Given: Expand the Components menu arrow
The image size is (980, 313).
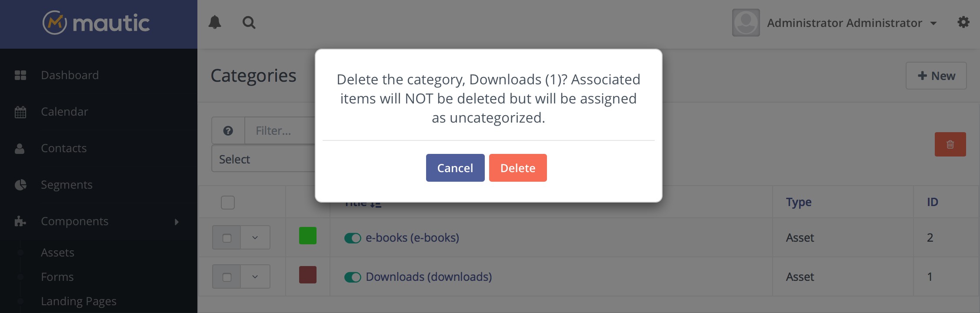Looking at the screenshot, I should tap(177, 222).
